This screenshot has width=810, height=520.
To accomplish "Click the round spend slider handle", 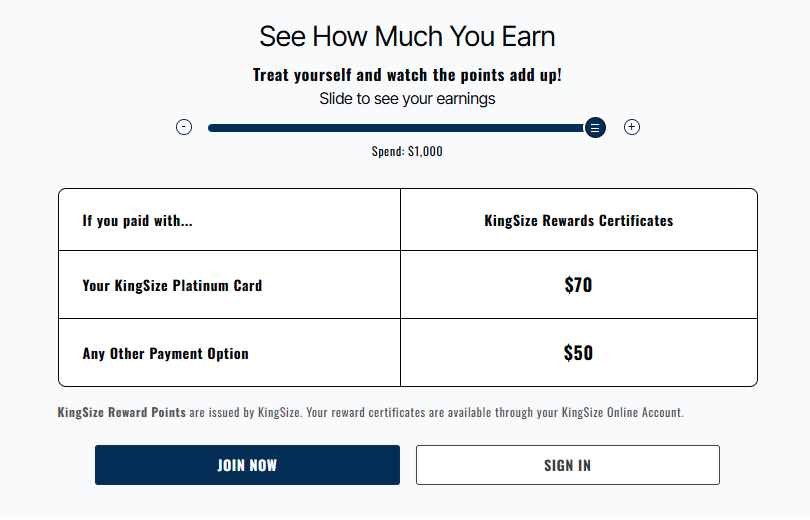I will [595, 127].
